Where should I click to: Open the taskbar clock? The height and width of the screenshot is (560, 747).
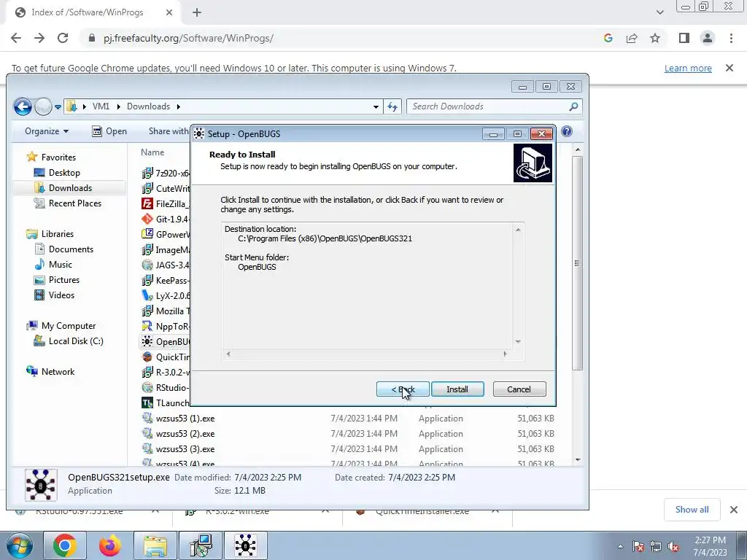tap(710, 546)
